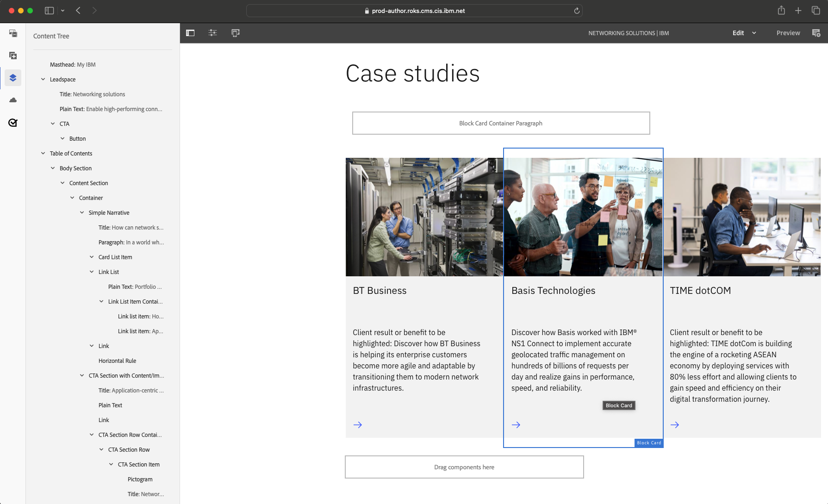Viewport: 828px width, 504px height.
Task: Collapse the Button tree node
Action: coord(62,138)
